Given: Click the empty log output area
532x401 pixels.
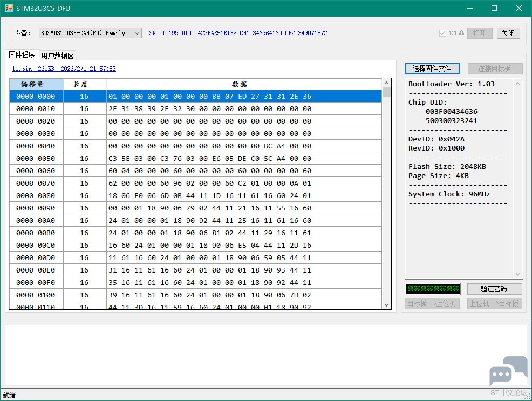Looking at the screenshot, I should tap(265, 355).
